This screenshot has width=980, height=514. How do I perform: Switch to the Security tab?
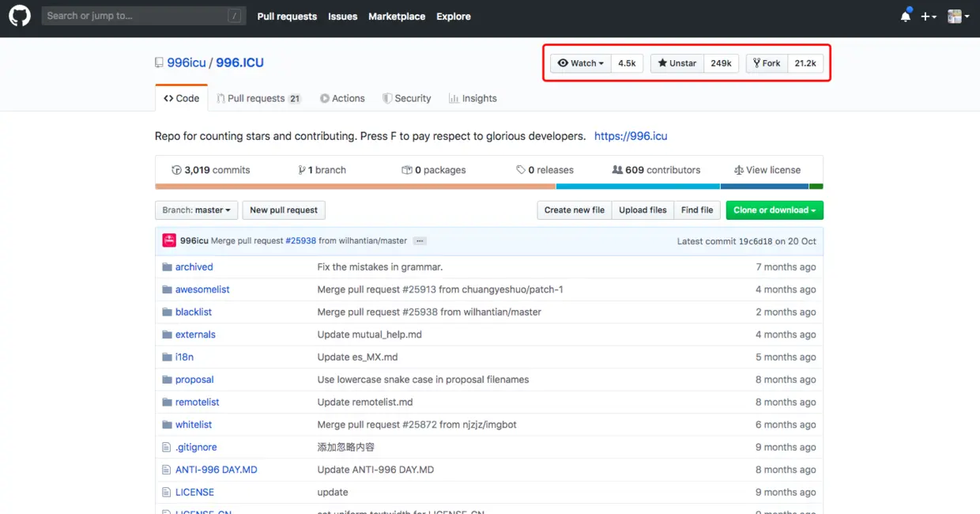[406, 98]
